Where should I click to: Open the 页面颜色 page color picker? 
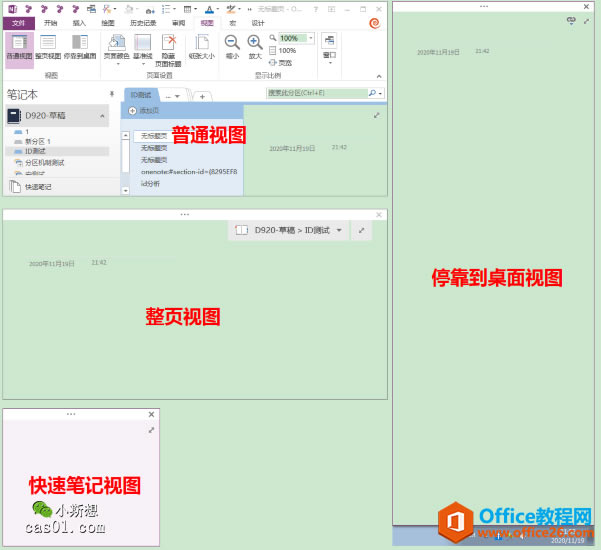117,49
